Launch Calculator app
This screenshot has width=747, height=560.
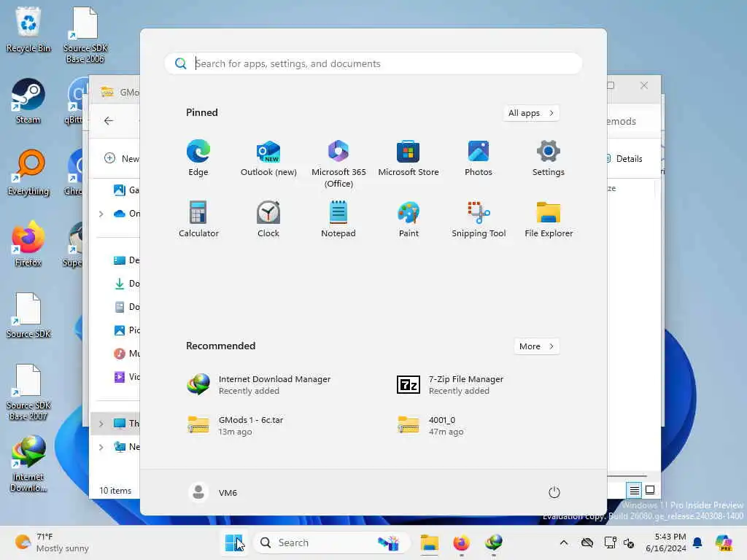[198, 219]
